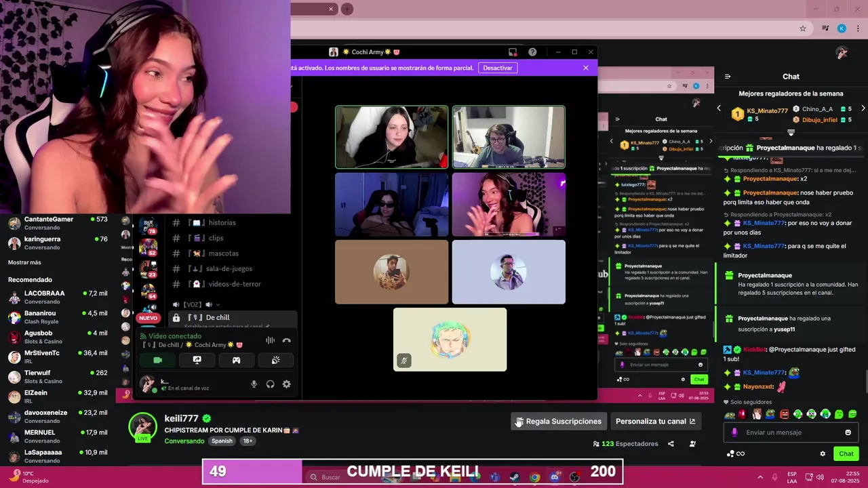Click the Regala Suscripciones button
Image resolution: width=868 pixels, height=488 pixels.
[x=558, y=422]
